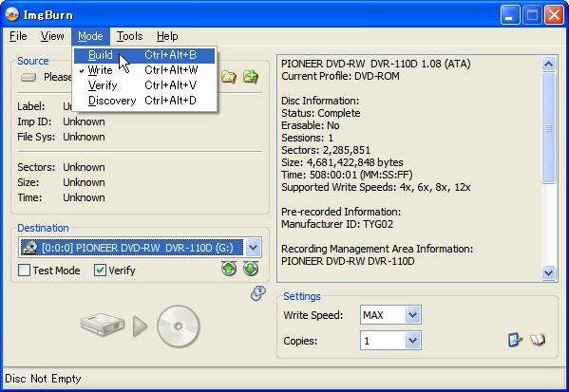Click the Size: 4,681,422,848 bytes line

[342, 162]
